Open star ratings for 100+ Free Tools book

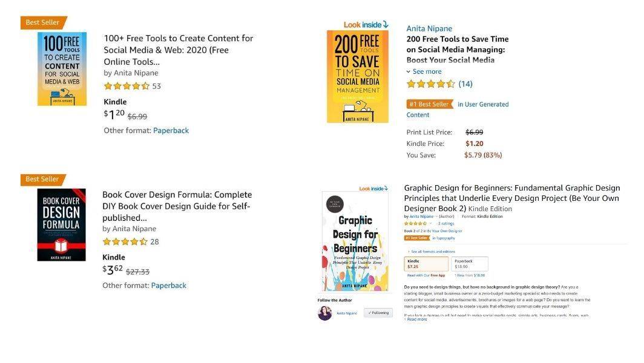coord(126,87)
